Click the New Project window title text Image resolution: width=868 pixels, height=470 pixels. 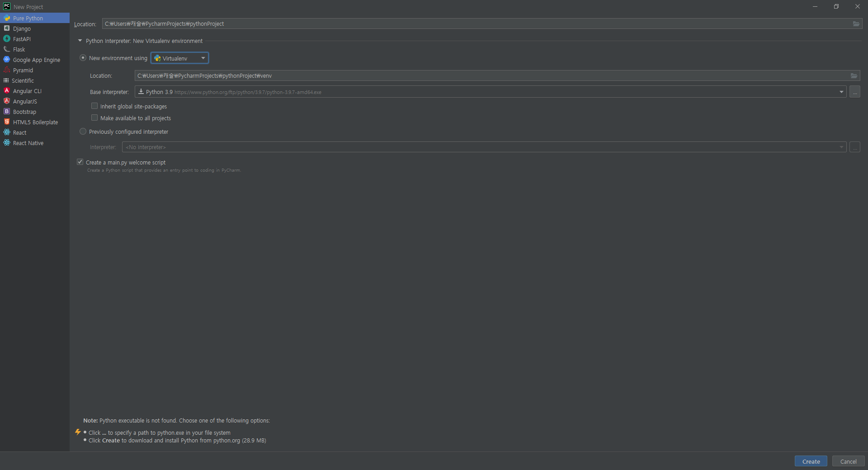(28, 7)
